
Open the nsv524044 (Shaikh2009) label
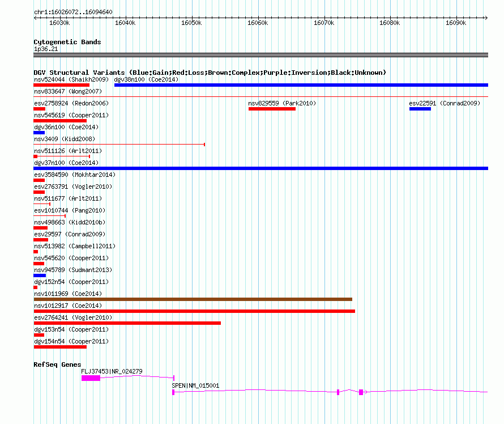point(71,79)
